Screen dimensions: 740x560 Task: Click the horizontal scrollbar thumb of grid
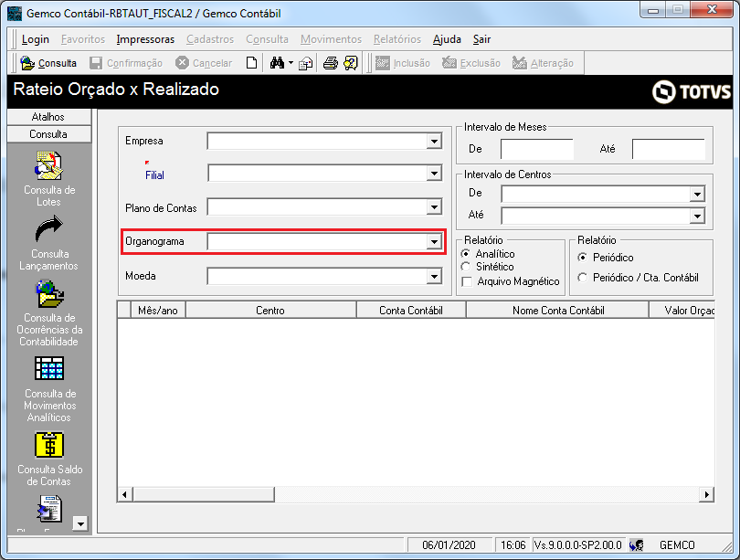pos(204,494)
